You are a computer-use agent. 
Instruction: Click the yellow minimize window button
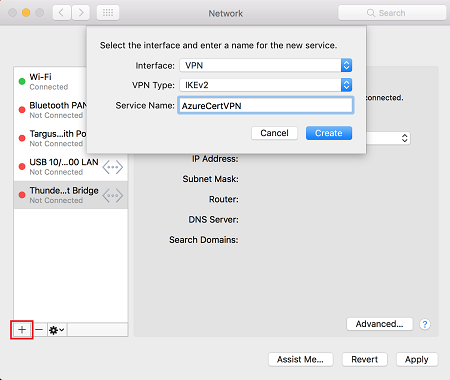pos(26,13)
